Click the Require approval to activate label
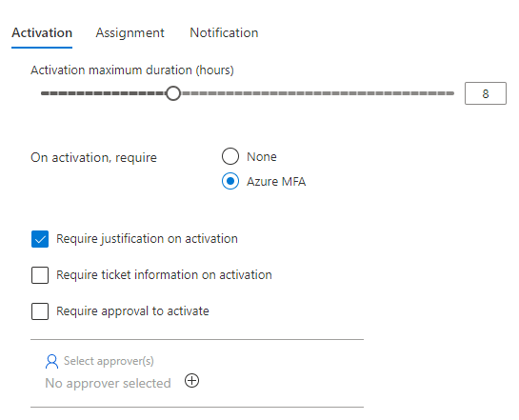 click(x=132, y=311)
